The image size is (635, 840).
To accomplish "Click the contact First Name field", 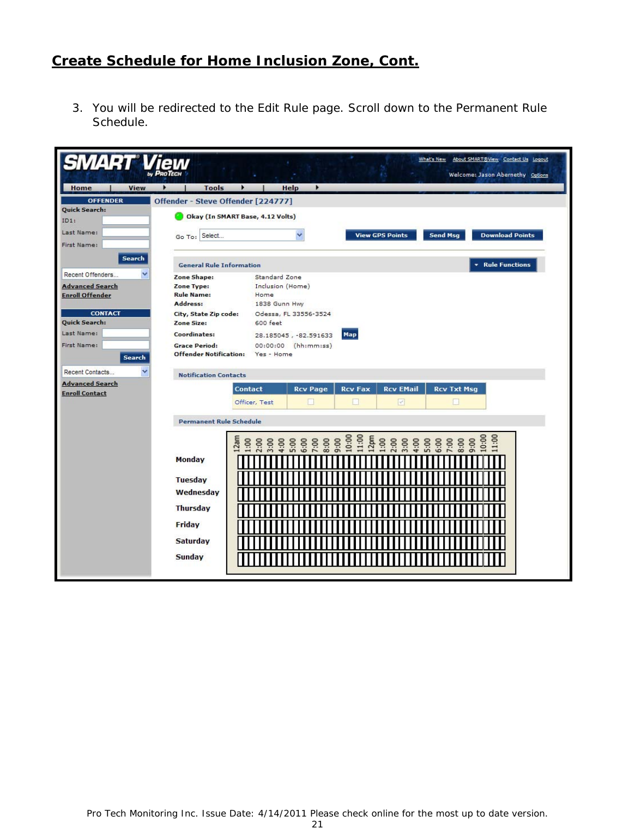I will point(125,345).
